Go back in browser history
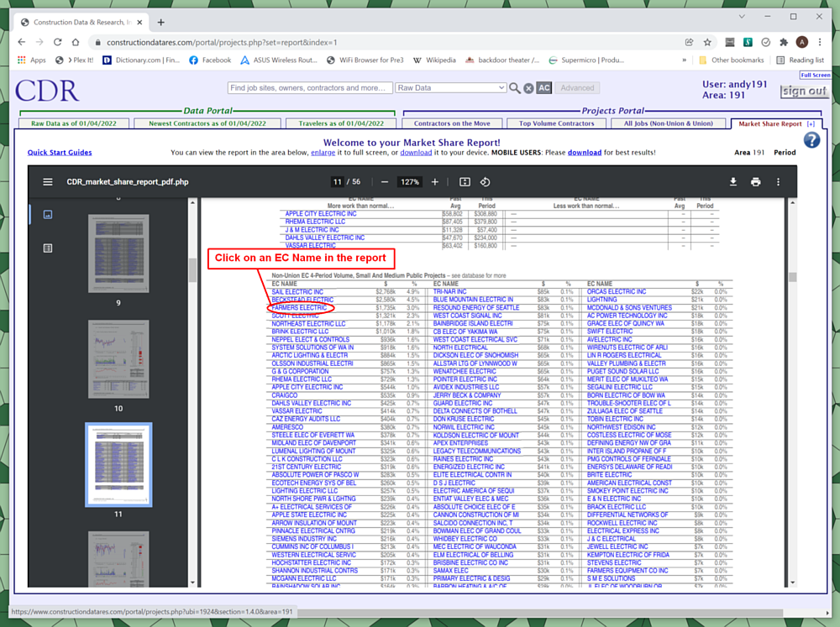The height and width of the screenshot is (627, 840). (x=22, y=42)
